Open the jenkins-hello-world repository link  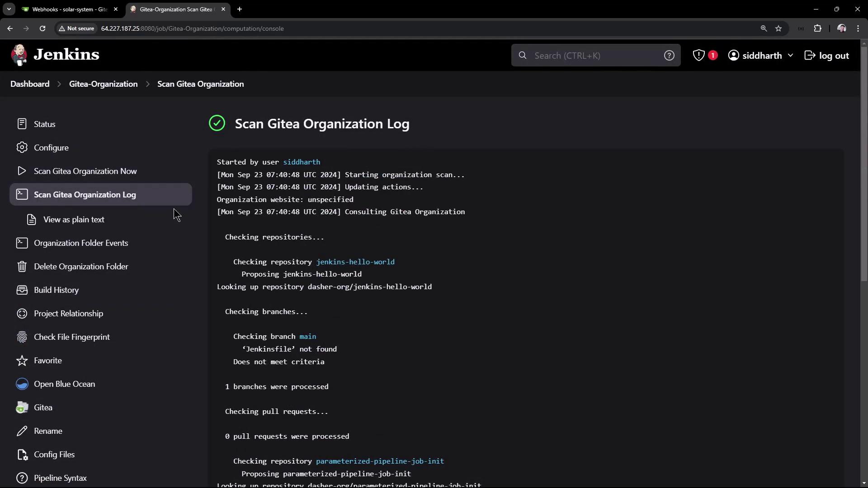355,262
